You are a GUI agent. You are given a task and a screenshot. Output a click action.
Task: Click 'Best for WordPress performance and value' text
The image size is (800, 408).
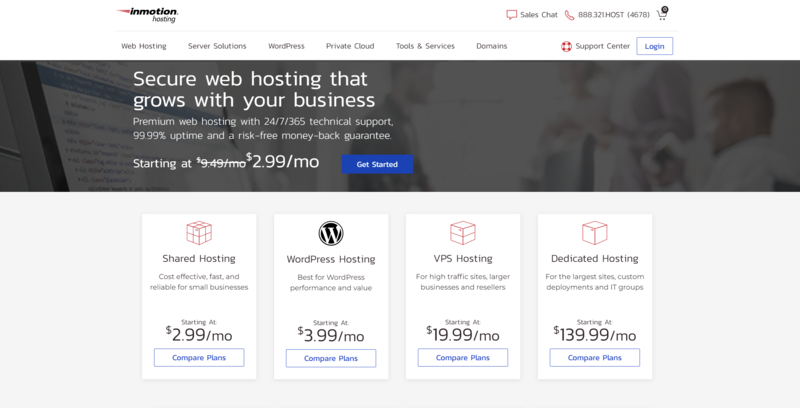click(331, 283)
